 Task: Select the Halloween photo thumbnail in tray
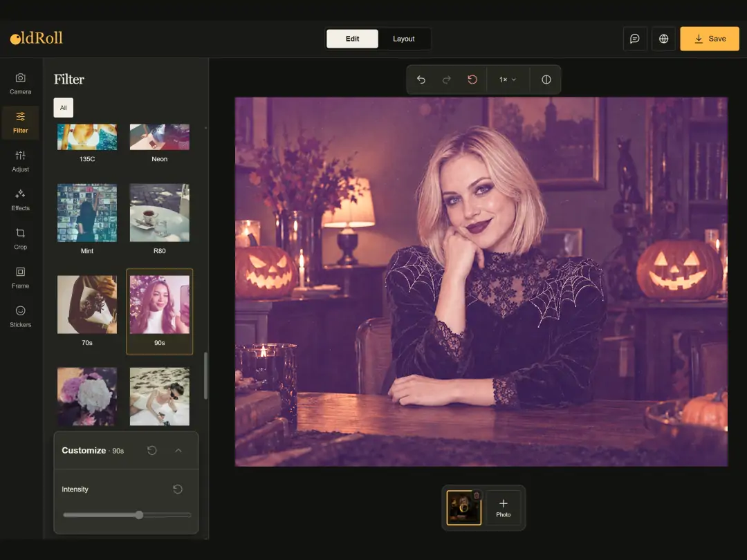point(463,507)
